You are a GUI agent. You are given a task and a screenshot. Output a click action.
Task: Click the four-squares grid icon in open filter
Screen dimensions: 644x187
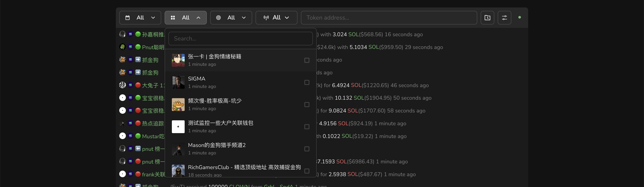click(173, 18)
